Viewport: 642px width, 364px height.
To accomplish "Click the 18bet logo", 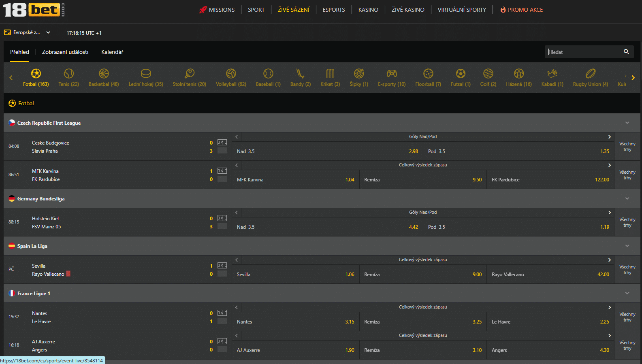I will click(x=34, y=10).
